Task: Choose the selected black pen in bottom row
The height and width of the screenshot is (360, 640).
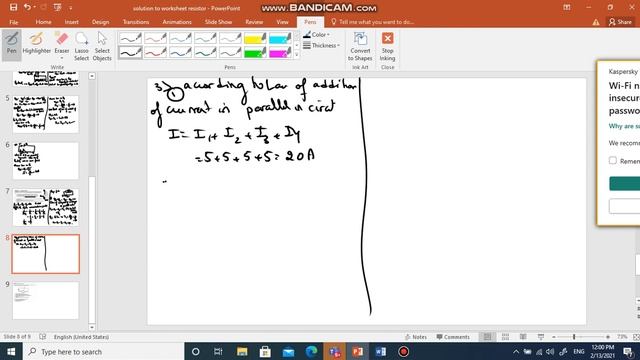Action: click(130, 52)
